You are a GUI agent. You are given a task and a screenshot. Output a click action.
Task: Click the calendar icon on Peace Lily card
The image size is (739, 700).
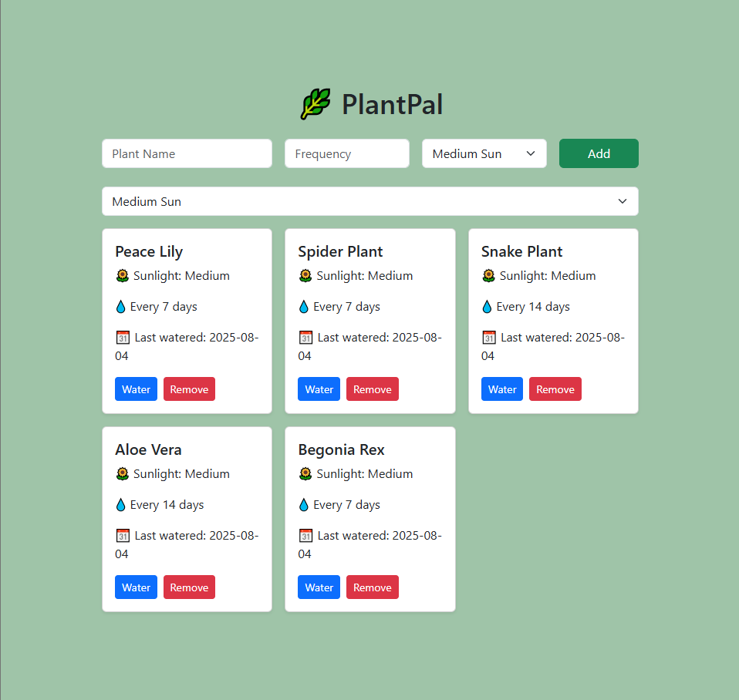pos(122,338)
